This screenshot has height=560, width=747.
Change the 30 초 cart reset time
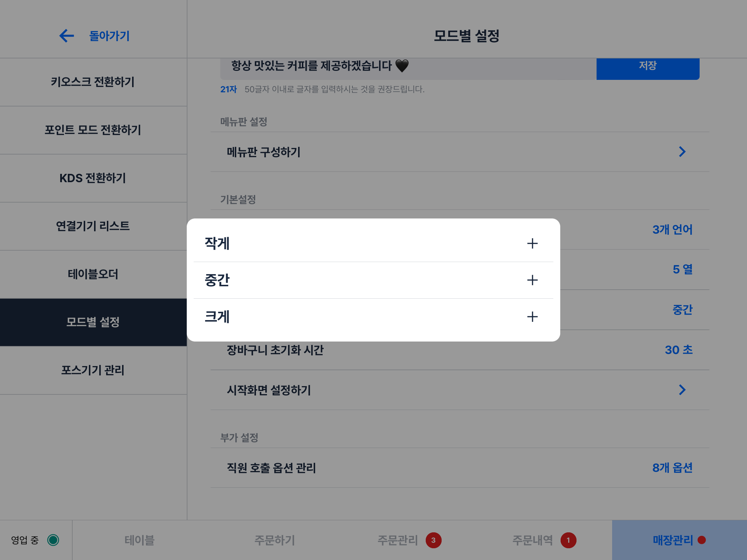pos(679,350)
